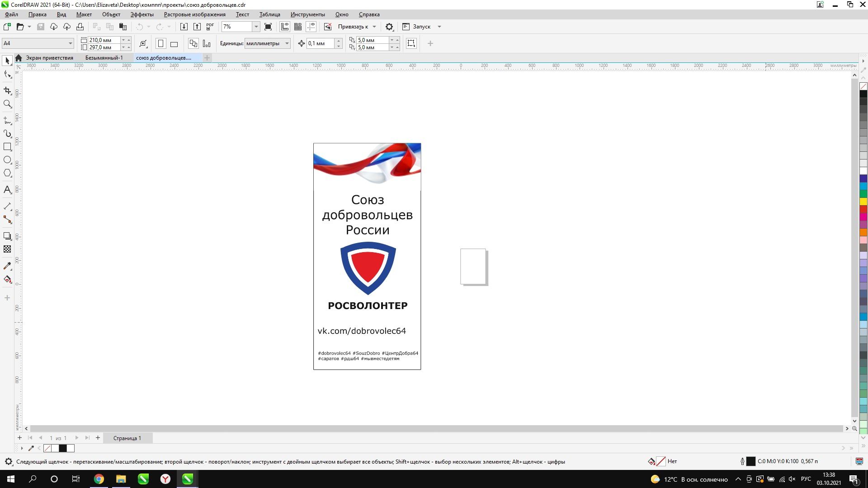The width and height of the screenshot is (868, 488).
Task: Add new document tab with plus
Action: coord(207,58)
